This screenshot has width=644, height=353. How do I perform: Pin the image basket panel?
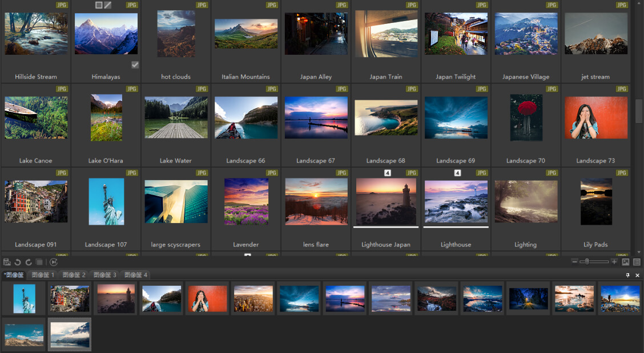click(627, 275)
